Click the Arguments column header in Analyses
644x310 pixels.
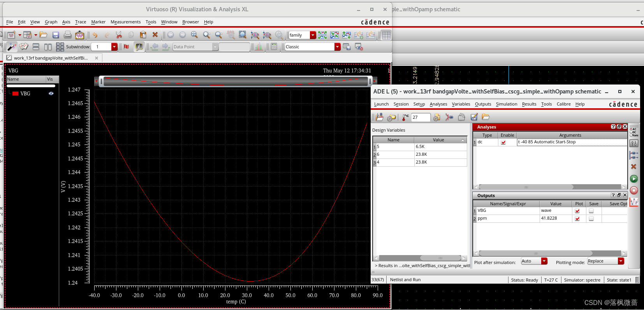(x=570, y=135)
